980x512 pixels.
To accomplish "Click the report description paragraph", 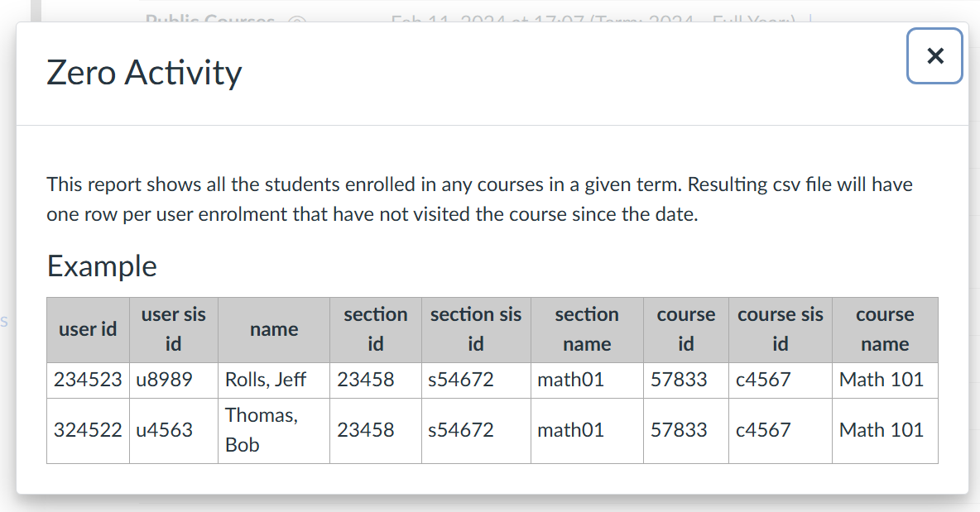I will [x=480, y=199].
